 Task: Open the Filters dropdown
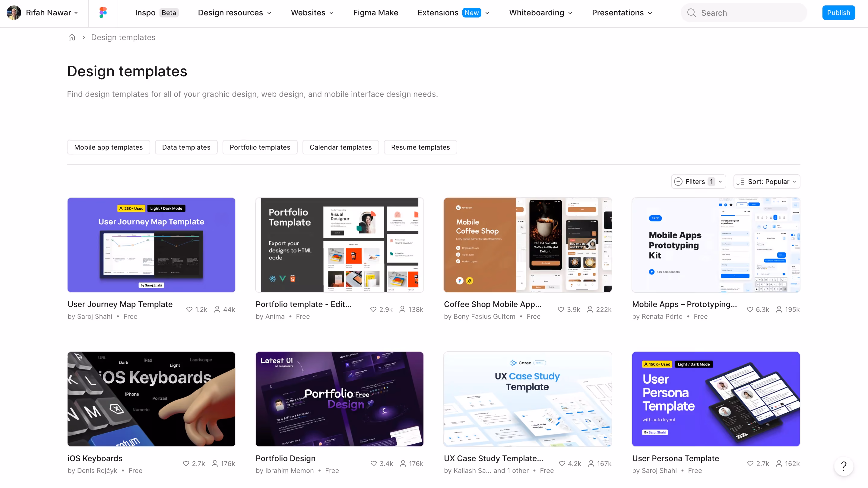[698, 182]
